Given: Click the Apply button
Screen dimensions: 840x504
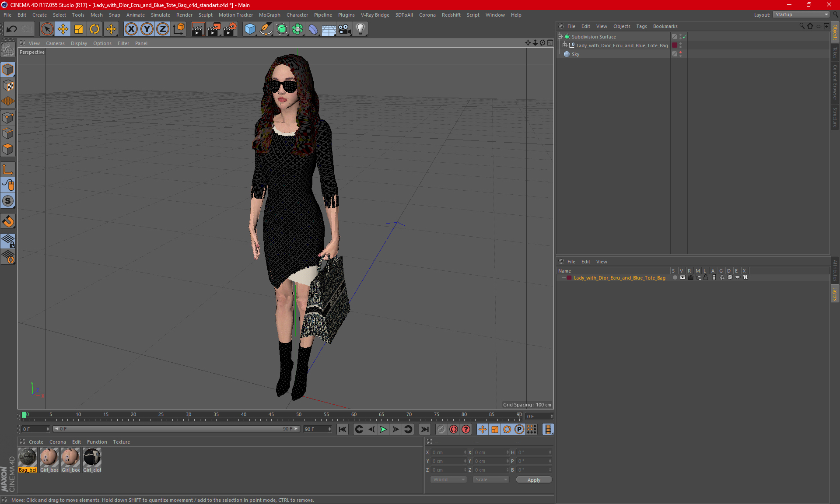Looking at the screenshot, I should tap(534, 480).
